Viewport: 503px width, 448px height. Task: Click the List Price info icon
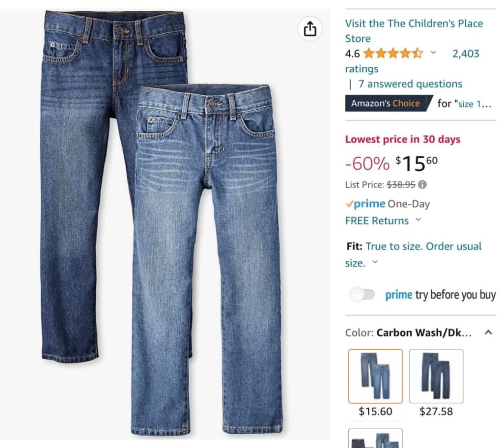click(423, 185)
